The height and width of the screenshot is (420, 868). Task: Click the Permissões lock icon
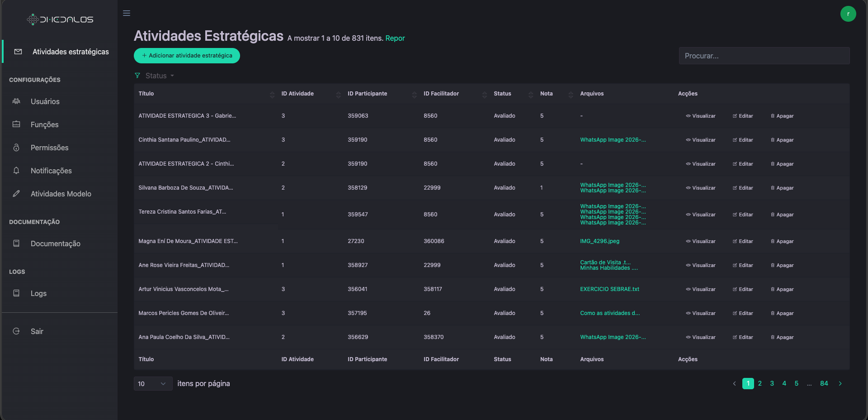[x=16, y=148]
